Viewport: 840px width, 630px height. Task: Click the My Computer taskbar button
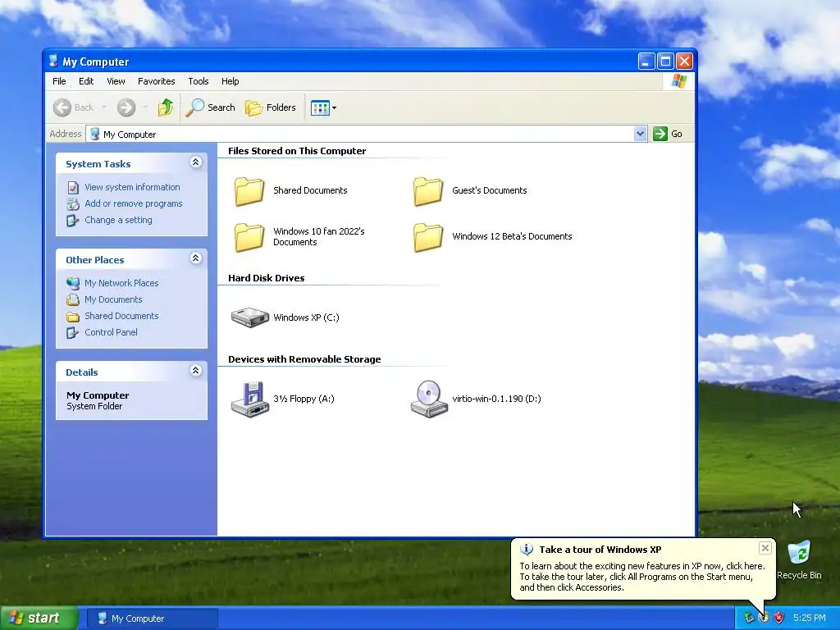pyautogui.click(x=152, y=619)
